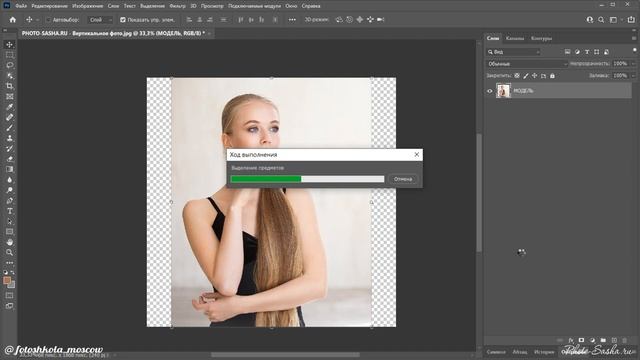Select the Quick Selection tool
Image resolution: width=640 pixels, height=360 pixels.
pos(9,76)
